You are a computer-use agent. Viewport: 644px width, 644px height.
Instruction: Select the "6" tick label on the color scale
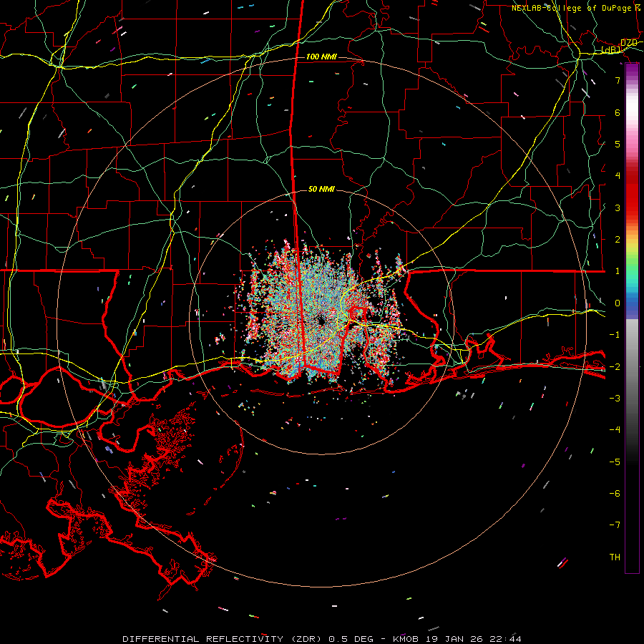(x=618, y=112)
